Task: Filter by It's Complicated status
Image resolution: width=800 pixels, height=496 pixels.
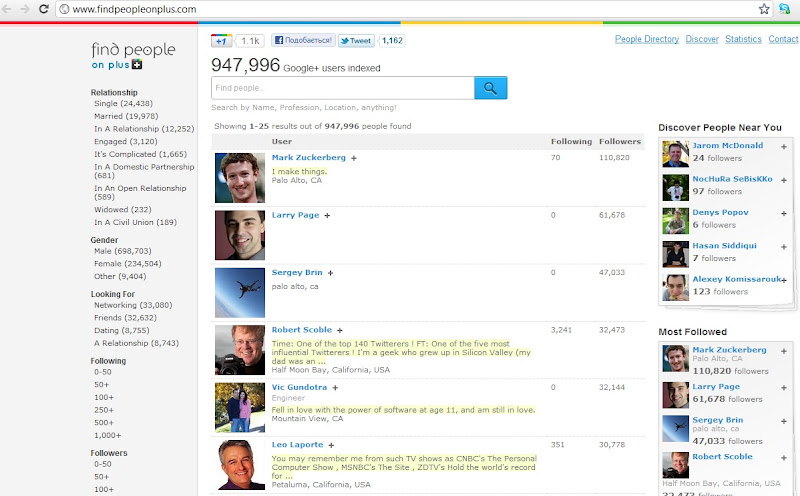Action: (140, 154)
